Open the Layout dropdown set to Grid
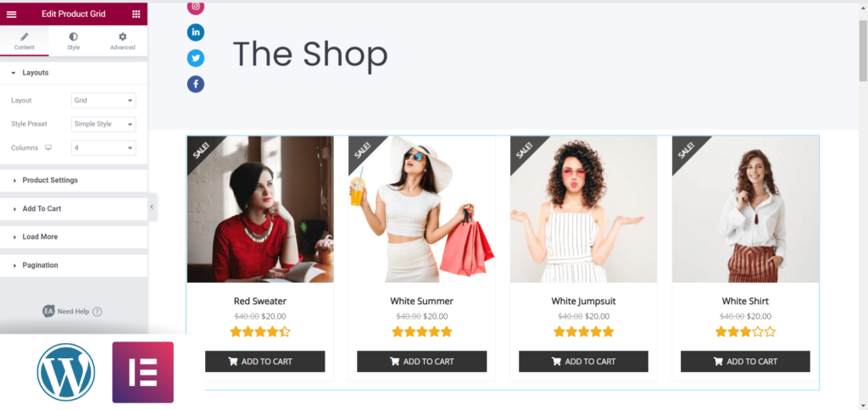The width and height of the screenshot is (868, 410). pyautogui.click(x=103, y=101)
